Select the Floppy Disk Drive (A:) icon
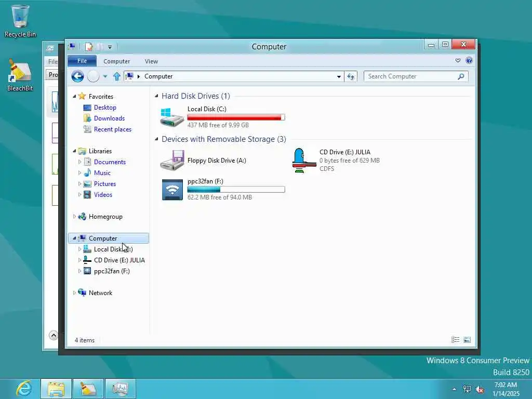 (172, 160)
